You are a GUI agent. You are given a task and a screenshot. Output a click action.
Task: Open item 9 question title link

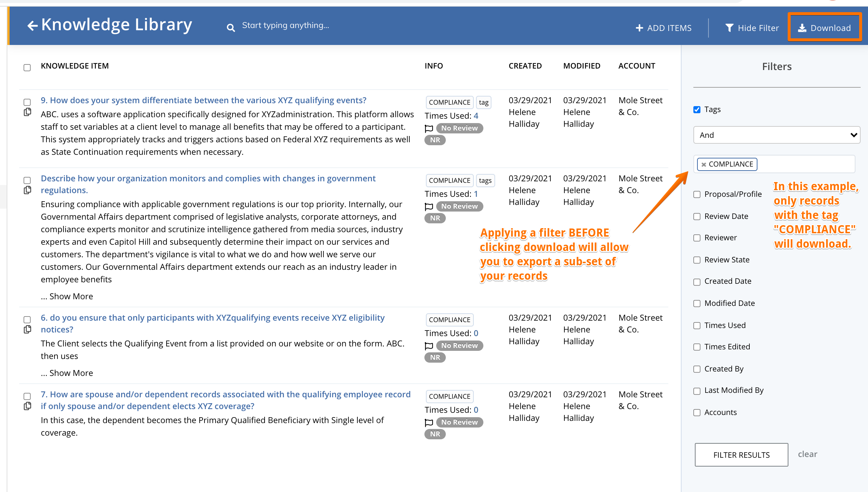coord(203,100)
